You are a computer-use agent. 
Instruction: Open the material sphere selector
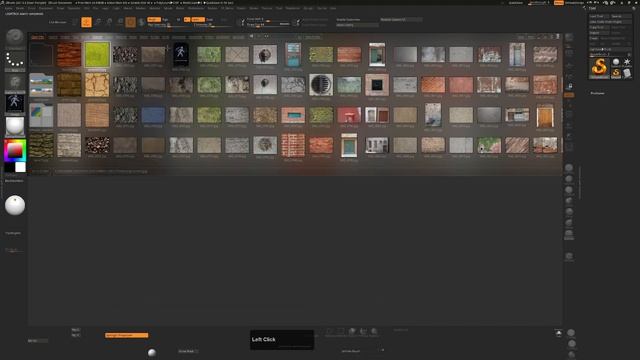click(15, 126)
